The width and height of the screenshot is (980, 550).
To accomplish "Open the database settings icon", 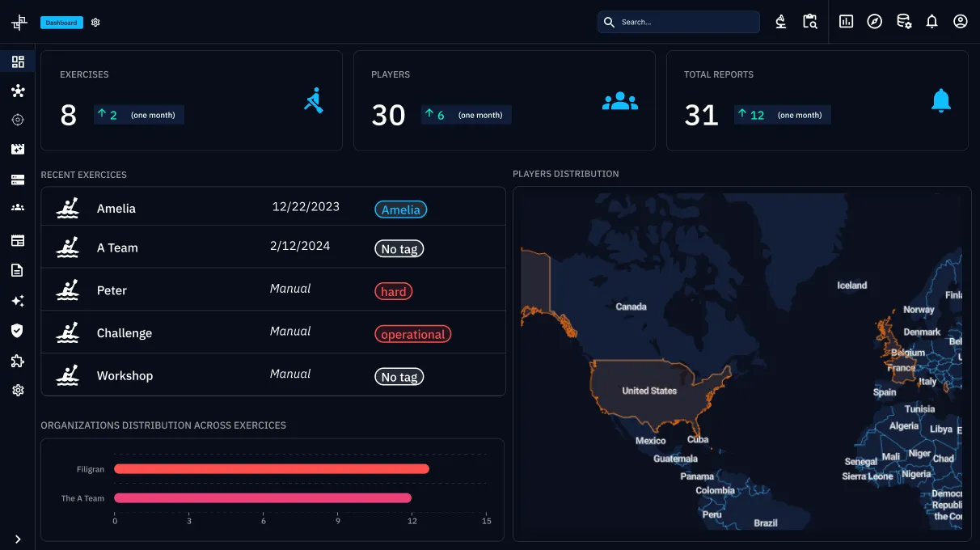I will 904,22.
